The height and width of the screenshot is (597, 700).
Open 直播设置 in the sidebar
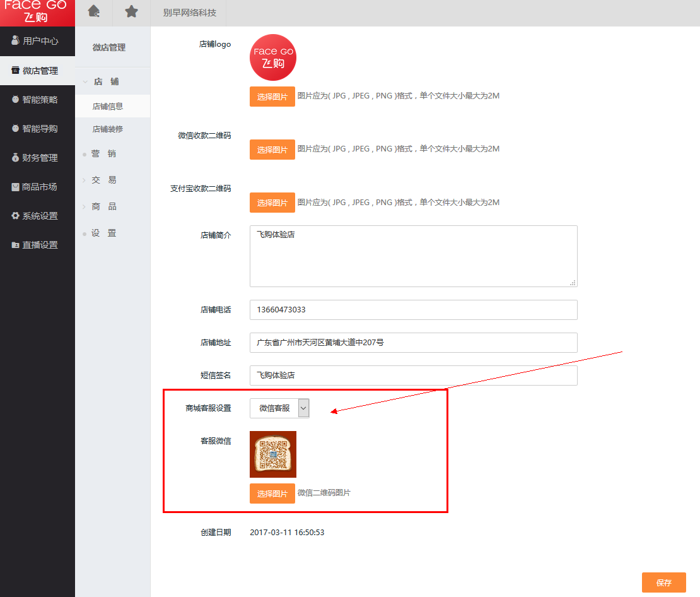pyautogui.click(x=38, y=245)
